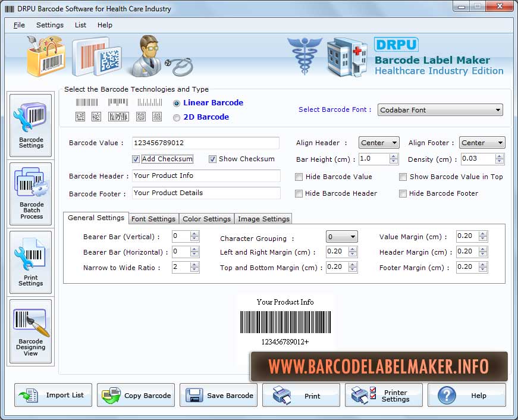Click the Copy Barcode button
This screenshot has width=518, height=420.
(x=136, y=395)
